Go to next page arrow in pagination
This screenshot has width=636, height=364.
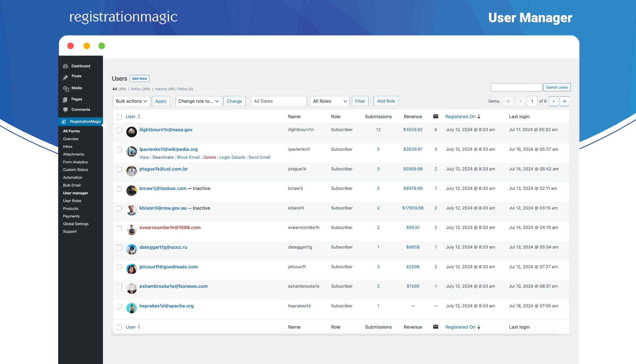pyautogui.click(x=554, y=101)
